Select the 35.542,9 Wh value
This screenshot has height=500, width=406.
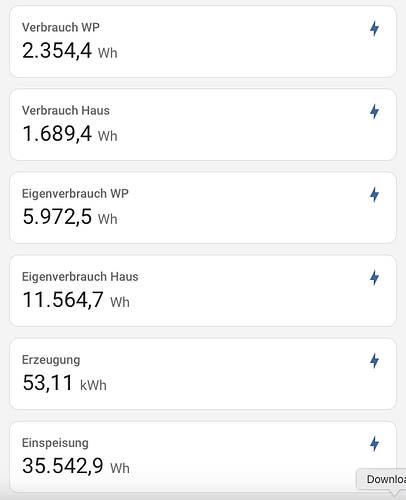point(76,466)
